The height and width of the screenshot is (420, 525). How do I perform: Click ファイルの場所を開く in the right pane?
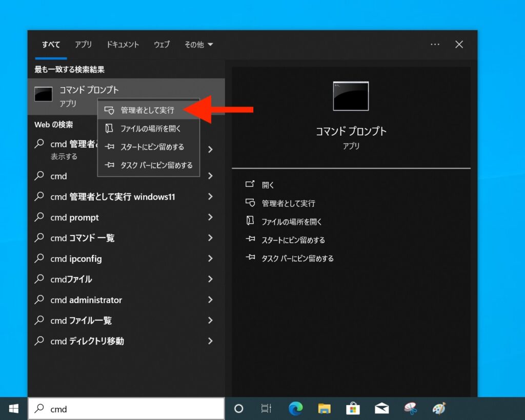[291, 222]
